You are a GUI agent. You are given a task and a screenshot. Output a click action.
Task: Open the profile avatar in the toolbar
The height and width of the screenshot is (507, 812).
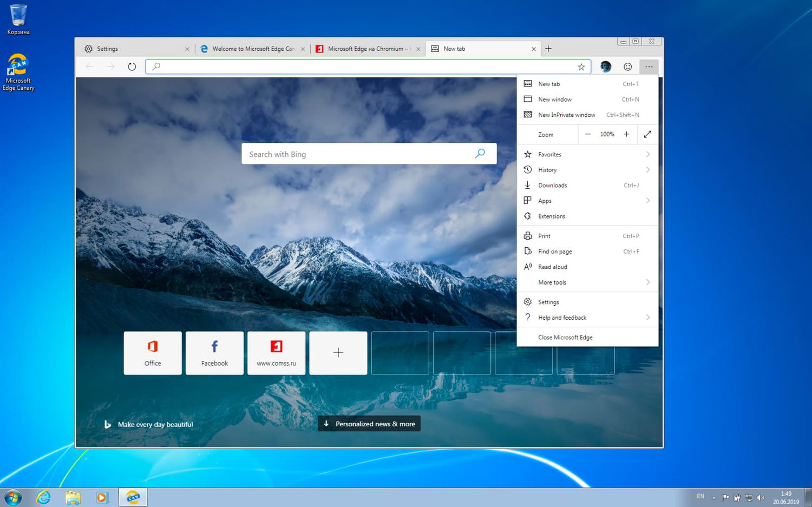tap(605, 66)
